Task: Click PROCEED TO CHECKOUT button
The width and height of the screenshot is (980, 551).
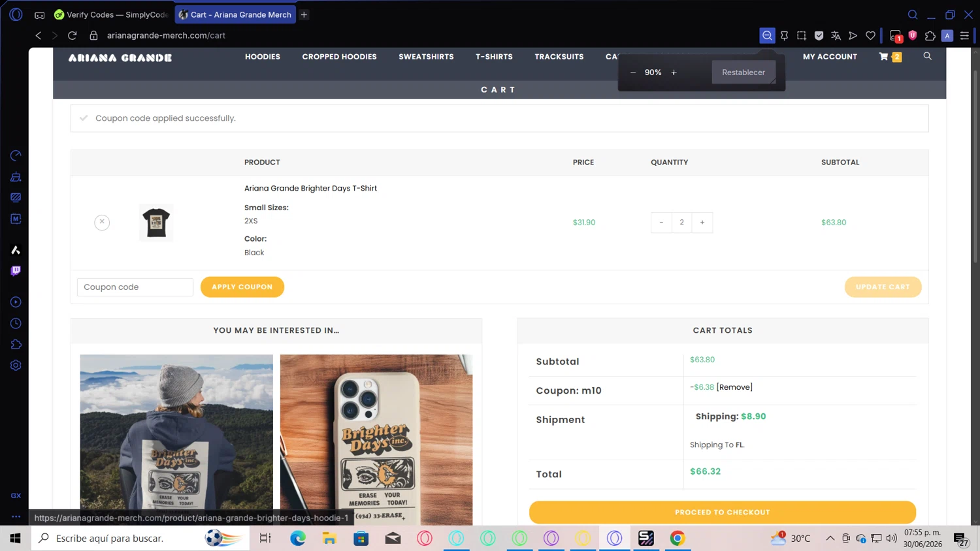Action: [x=723, y=512]
